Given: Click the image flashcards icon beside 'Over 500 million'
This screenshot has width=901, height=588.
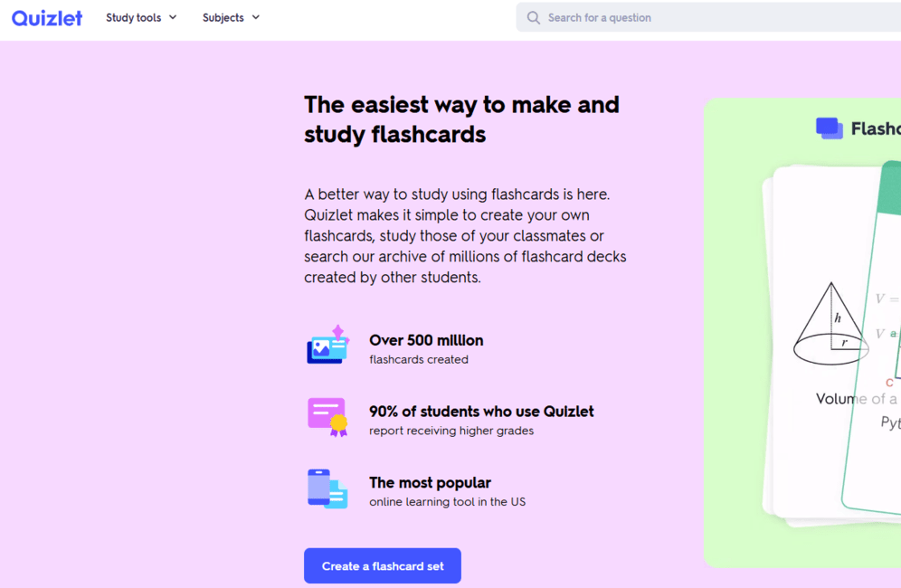Looking at the screenshot, I should pos(327,346).
